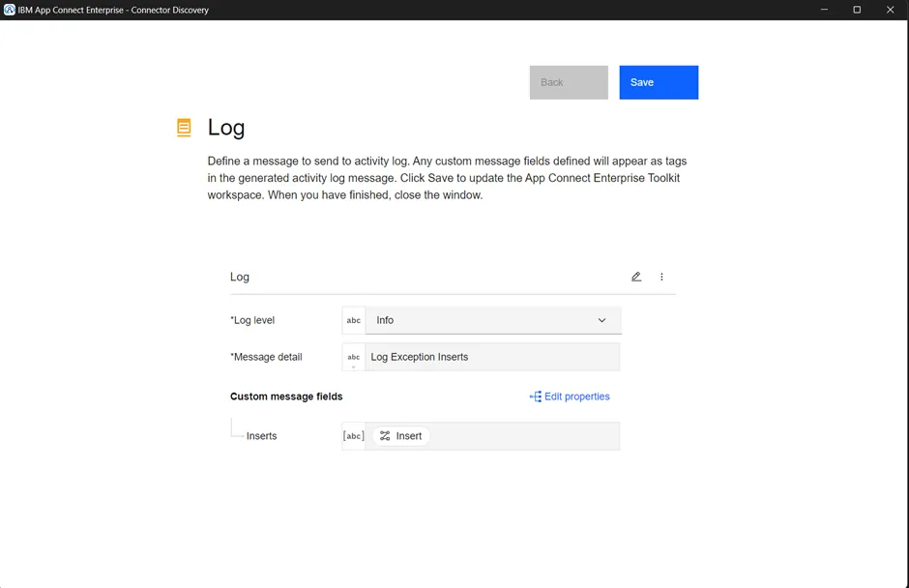Screen dimensions: 909x588
Task: Click the *Log level label
Action: point(252,320)
